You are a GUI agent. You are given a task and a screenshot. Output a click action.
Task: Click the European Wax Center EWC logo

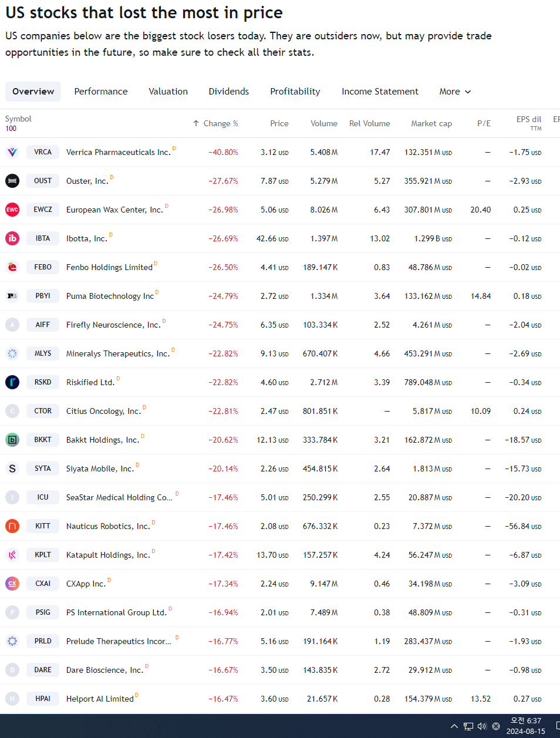12,210
